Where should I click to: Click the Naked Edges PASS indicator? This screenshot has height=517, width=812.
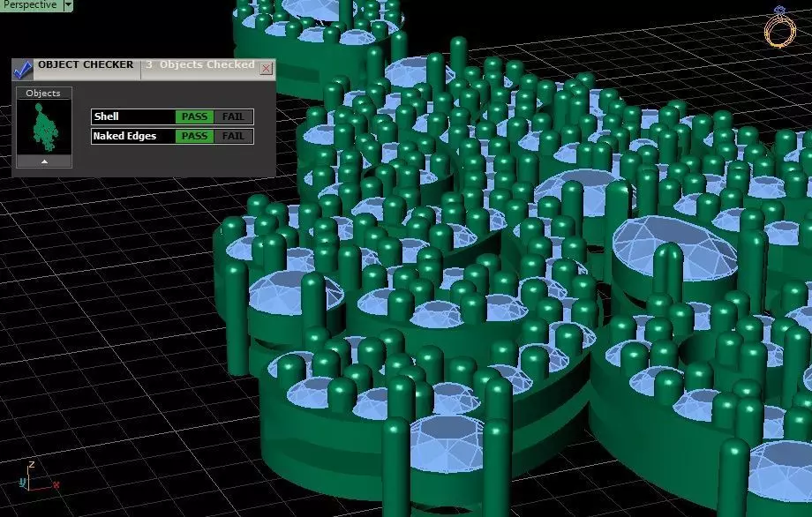(x=194, y=136)
